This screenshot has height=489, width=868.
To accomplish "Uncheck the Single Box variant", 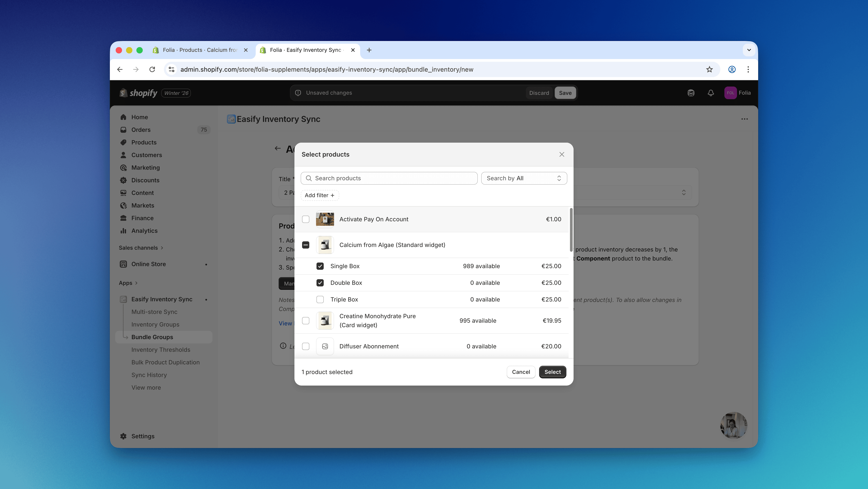I will point(320,266).
